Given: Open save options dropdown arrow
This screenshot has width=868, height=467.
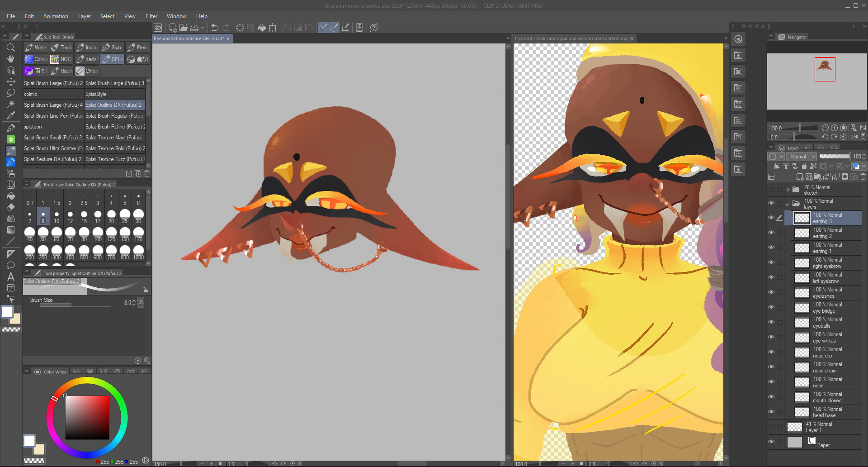Looking at the screenshot, I should pyautogui.click(x=203, y=28).
